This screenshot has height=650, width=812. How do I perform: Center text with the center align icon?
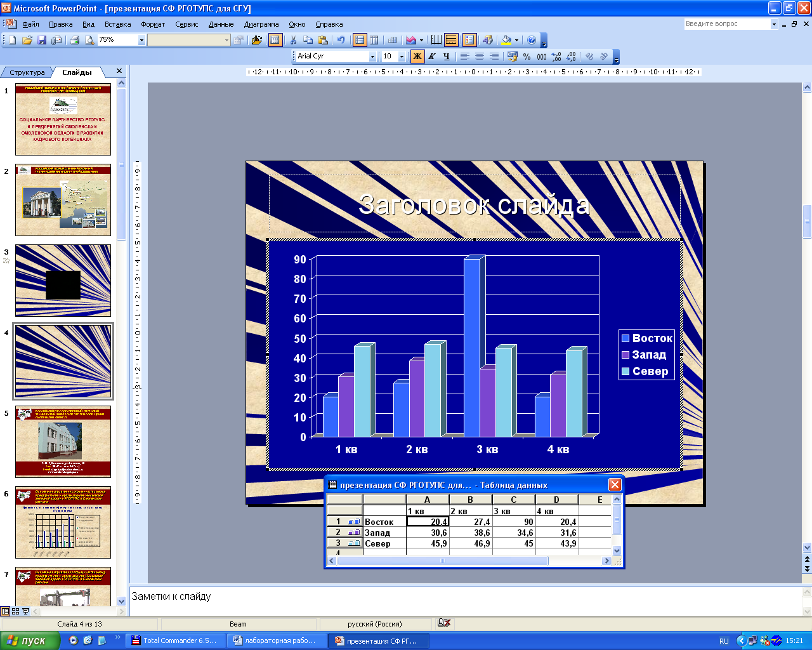[x=480, y=56]
